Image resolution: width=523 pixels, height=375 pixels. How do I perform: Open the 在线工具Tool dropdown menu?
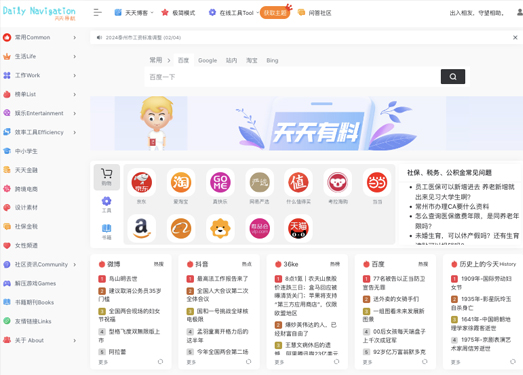point(233,13)
